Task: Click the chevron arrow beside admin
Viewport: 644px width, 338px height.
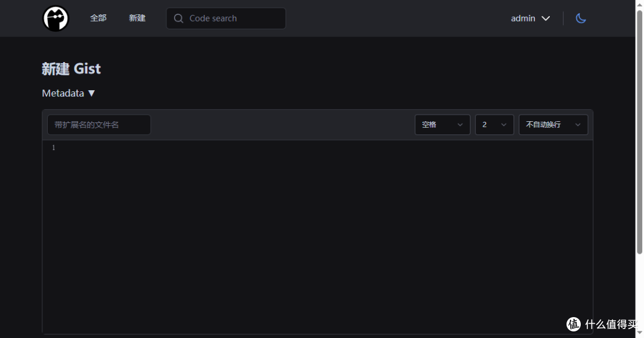Action: [x=546, y=19]
